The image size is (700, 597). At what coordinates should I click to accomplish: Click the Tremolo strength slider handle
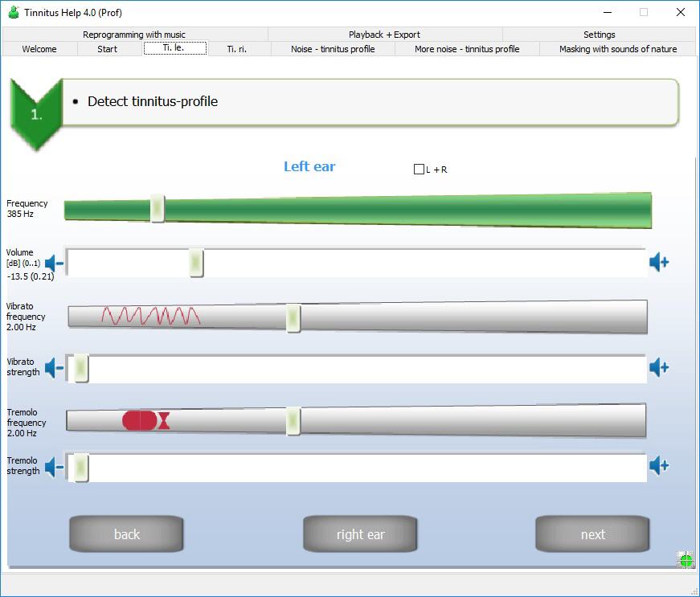point(81,467)
